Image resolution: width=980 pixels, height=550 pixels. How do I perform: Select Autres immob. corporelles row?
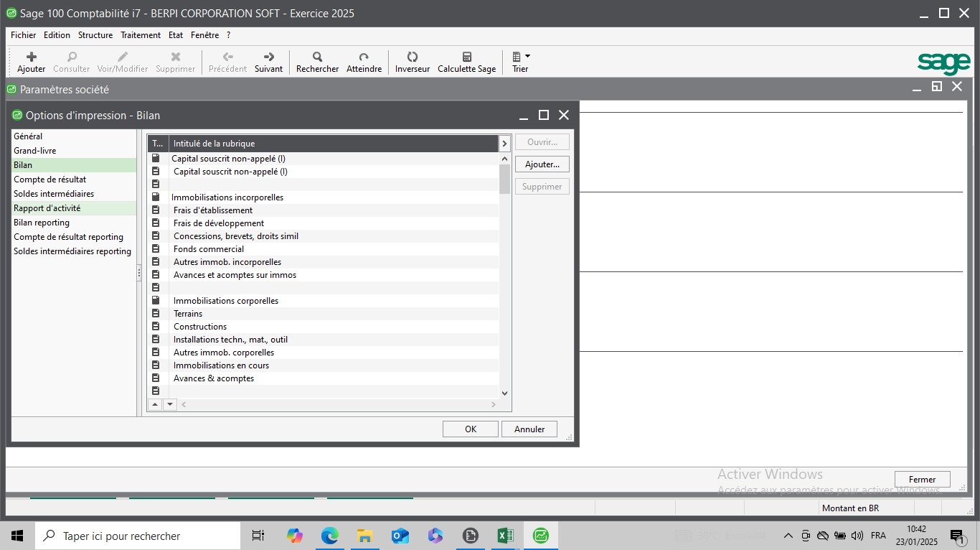(324, 353)
